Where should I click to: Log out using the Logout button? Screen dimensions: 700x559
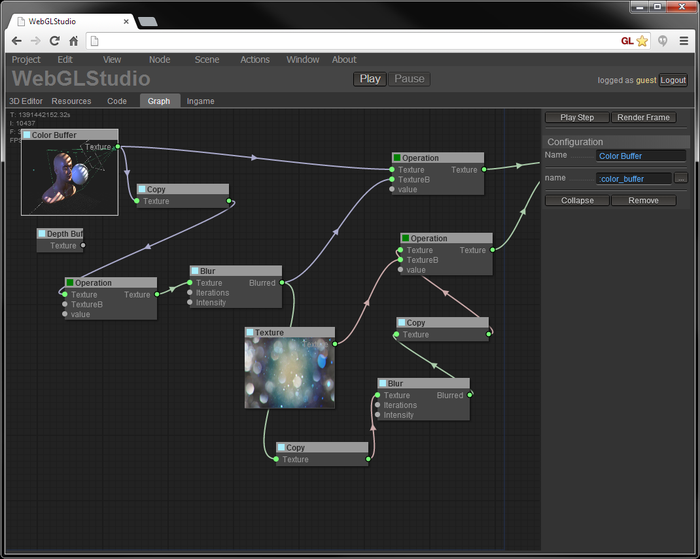(x=673, y=80)
